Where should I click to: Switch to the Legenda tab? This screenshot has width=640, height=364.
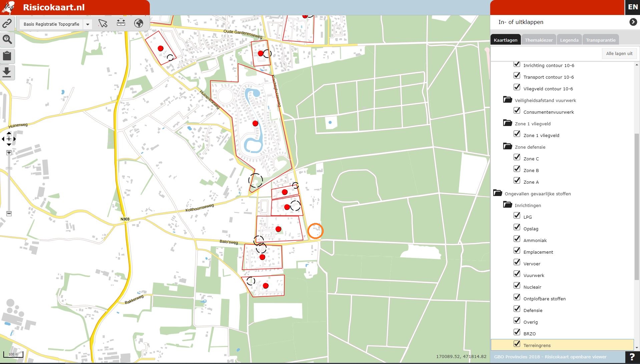[x=569, y=40]
